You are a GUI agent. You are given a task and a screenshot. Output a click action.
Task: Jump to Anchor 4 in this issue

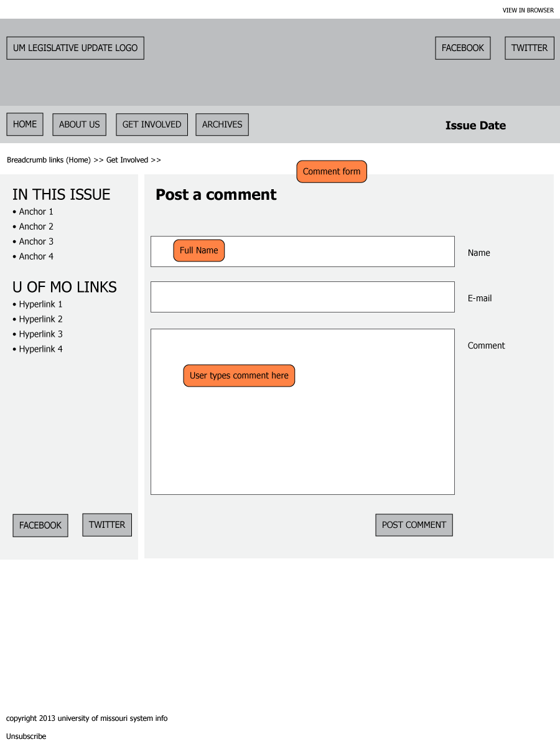click(x=36, y=256)
